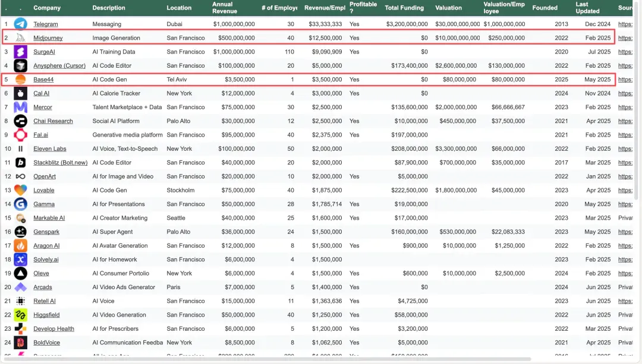Select the 'Paris' location cell
The image size is (642, 364).
173,287
